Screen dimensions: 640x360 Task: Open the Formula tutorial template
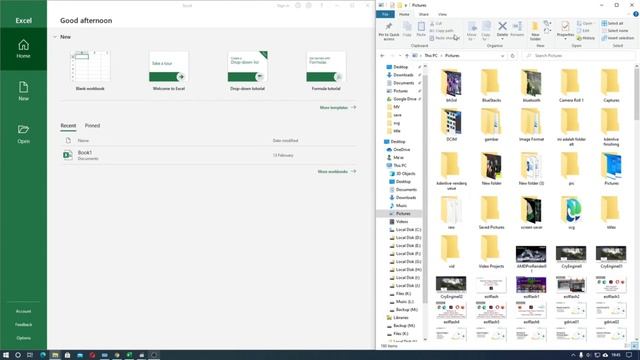(326, 70)
